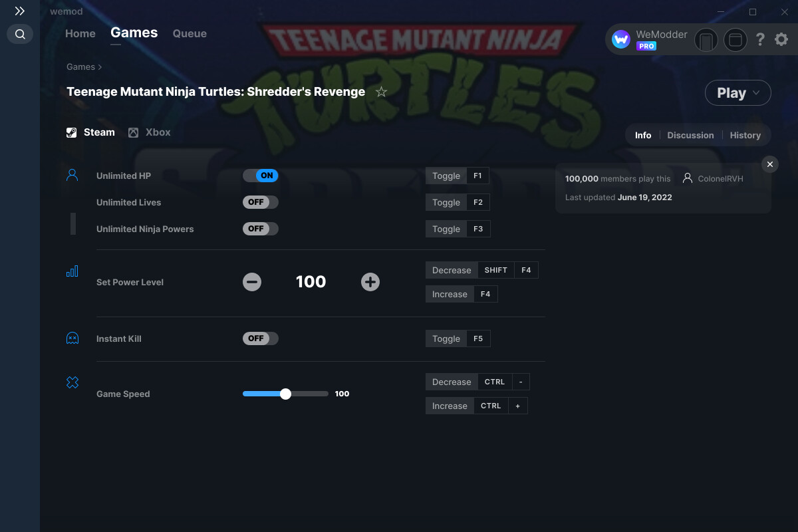
Task: Adjust the Game Speed slider handle
Action: [286, 394]
